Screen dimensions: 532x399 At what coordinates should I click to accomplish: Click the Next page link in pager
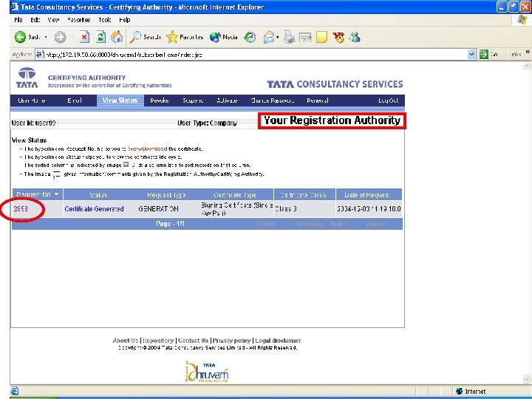coord(338,224)
